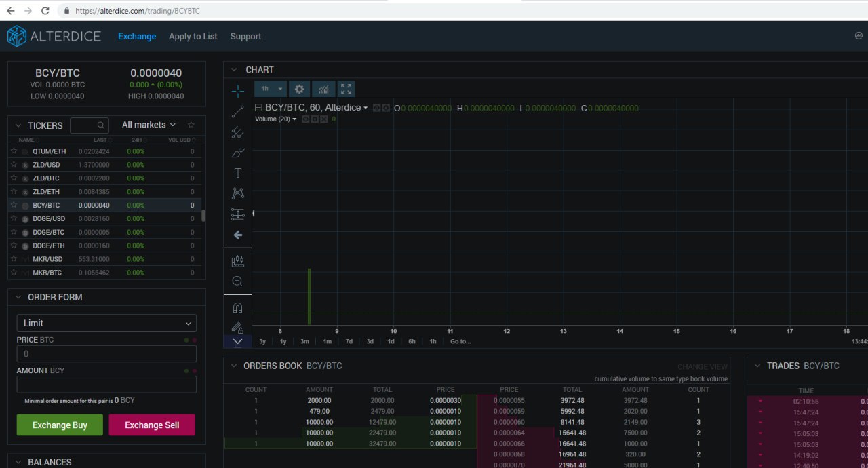Screen dimensions: 868x468
Task: Collapse the Trades panel
Action: tap(757, 366)
